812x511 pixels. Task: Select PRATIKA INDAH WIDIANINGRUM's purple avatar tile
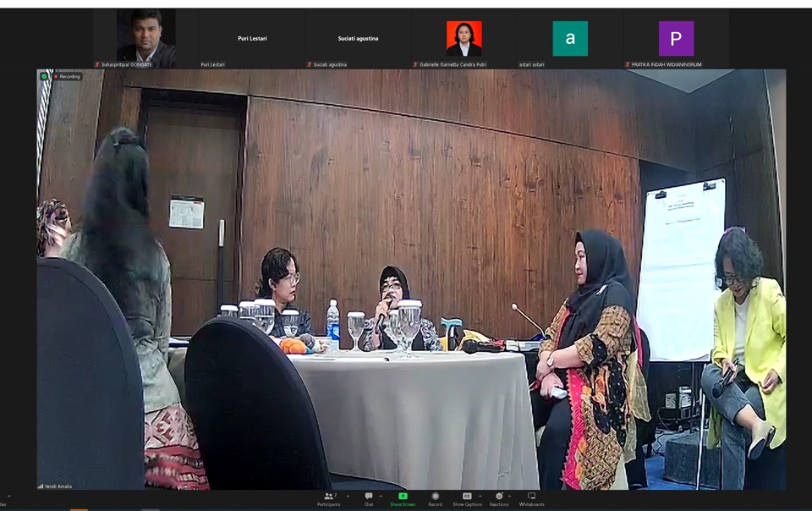pos(676,38)
